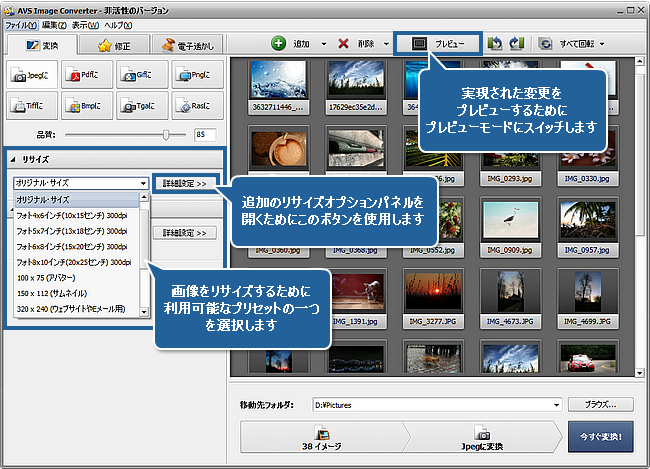This screenshot has width=650, height=469.
Task: Select the Tiffに format icon
Action: (32, 104)
